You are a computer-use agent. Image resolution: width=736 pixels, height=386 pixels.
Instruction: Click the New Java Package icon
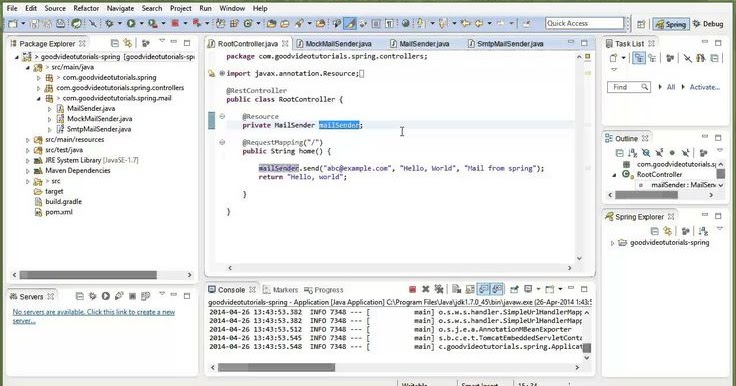click(234, 23)
